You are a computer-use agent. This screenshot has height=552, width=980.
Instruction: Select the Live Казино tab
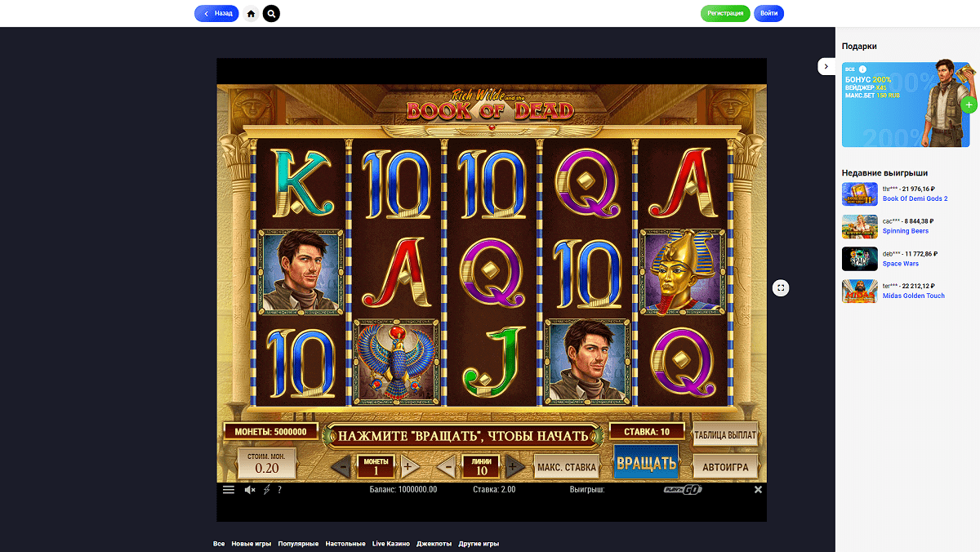391,544
